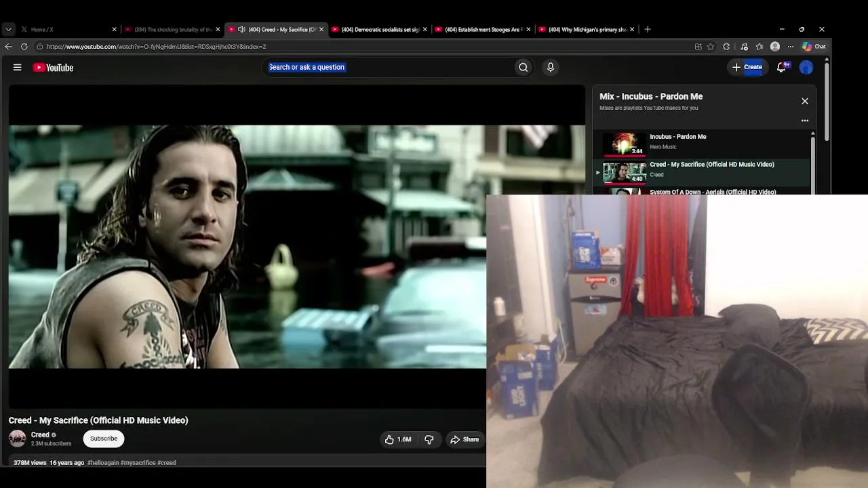Switch to 'Establishment Stooges Are' tab

coord(482,29)
